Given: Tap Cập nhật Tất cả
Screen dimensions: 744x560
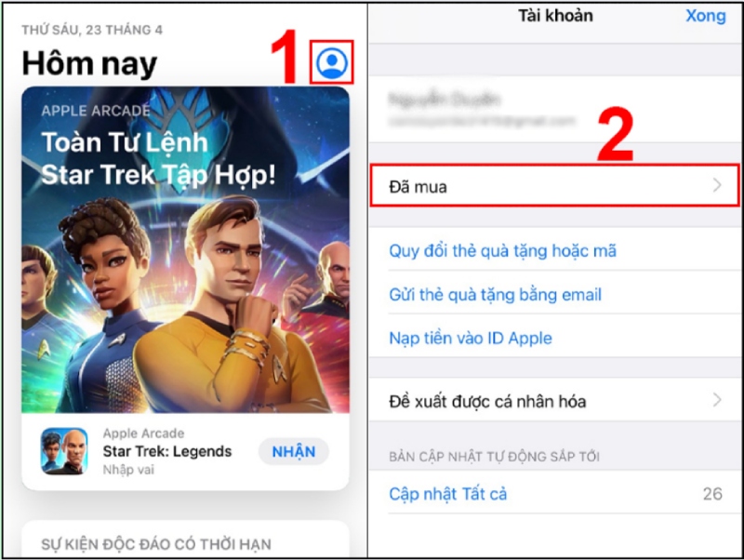Looking at the screenshot, I should [x=447, y=494].
